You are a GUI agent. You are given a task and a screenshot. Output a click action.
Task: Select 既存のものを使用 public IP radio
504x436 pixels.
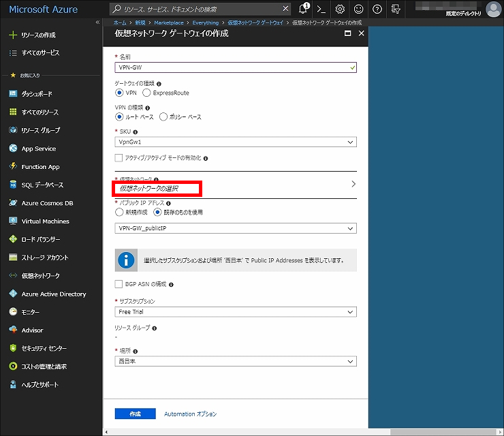[x=157, y=213]
